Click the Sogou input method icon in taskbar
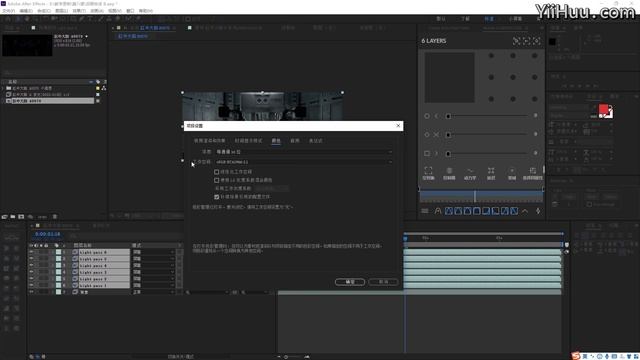 pos(576,356)
